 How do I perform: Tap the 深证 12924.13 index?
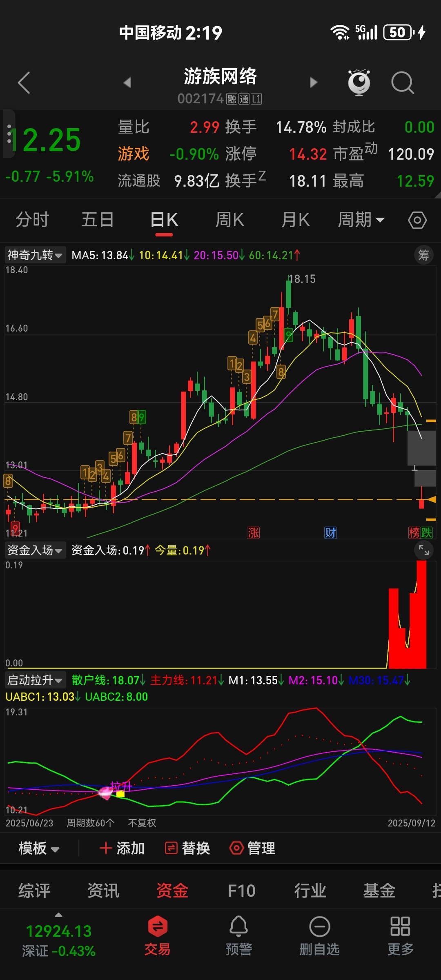[59, 941]
